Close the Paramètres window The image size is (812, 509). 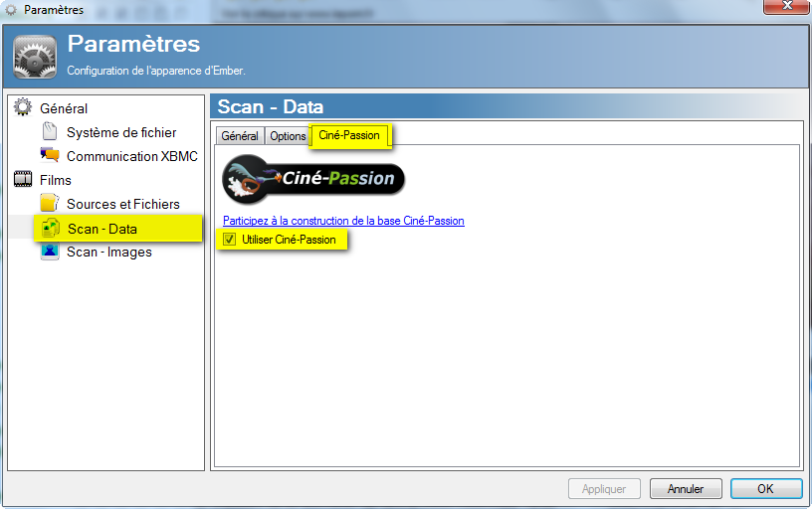point(785,9)
